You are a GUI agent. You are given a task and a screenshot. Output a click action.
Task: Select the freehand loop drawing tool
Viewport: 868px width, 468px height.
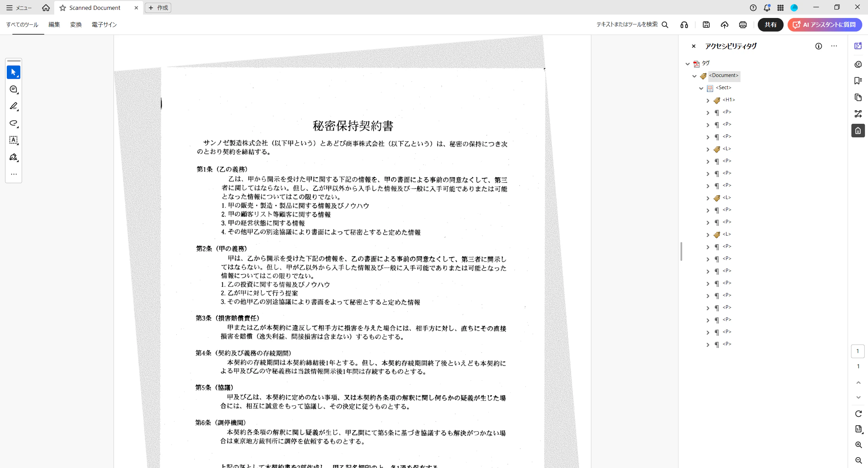tap(14, 123)
